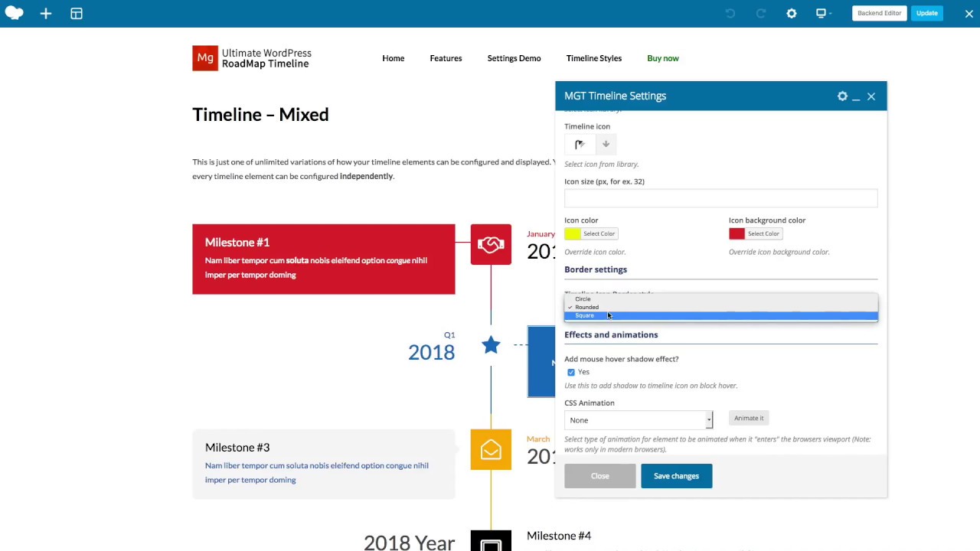Click the Q1 2018 date label
The width and height of the screenshot is (980, 551).
[x=431, y=347]
